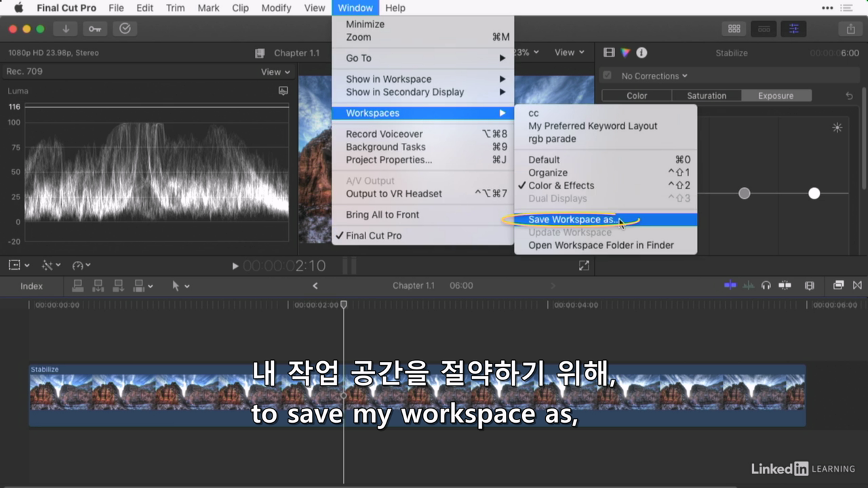Click the waveform scope settings icon
The width and height of the screenshot is (868, 488).
(x=283, y=91)
